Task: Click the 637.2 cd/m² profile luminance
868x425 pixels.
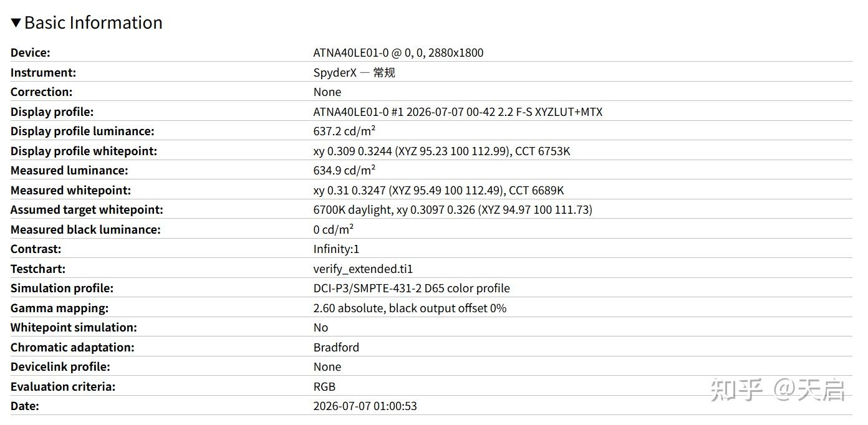Action: pos(344,131)
